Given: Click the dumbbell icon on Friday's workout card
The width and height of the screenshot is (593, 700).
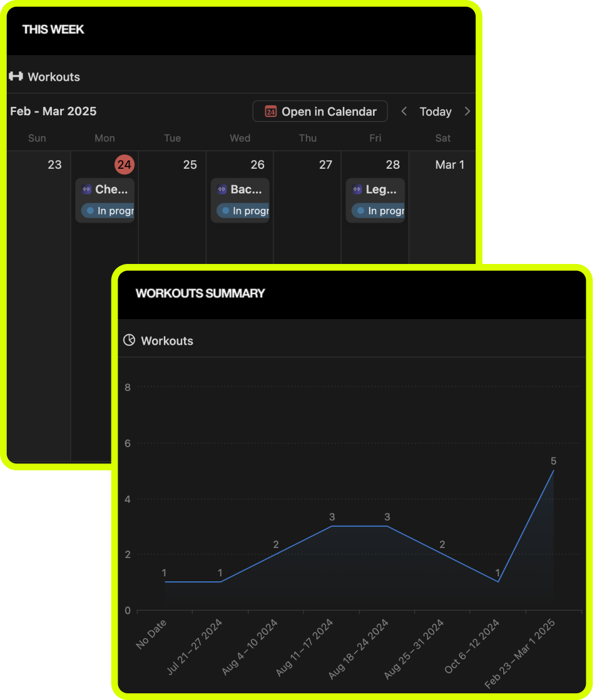Looking at the screenshot, I should 357,189.
